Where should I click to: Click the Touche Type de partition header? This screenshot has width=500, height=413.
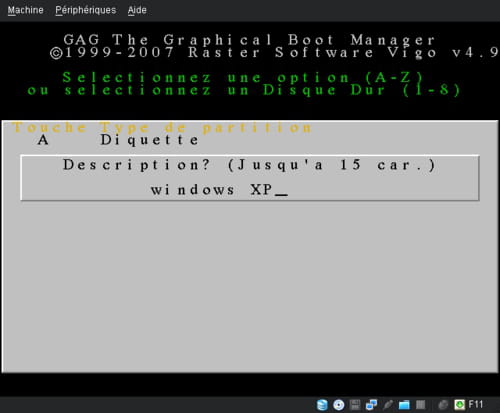[162, 128]
